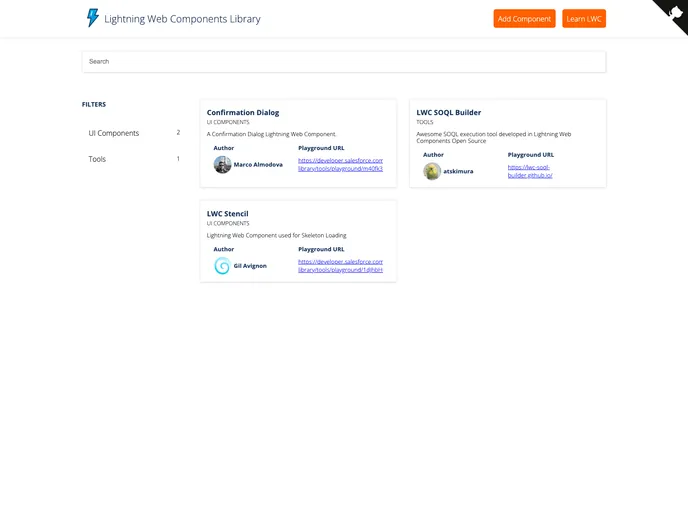
Task: Click atskimura's avatar image
Action: coord(432,171)
